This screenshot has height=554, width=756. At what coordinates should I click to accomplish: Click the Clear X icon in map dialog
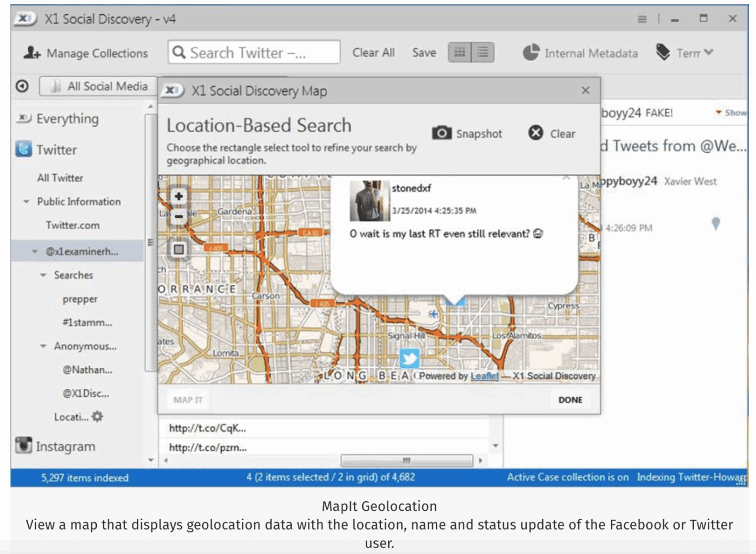[536, 133]
